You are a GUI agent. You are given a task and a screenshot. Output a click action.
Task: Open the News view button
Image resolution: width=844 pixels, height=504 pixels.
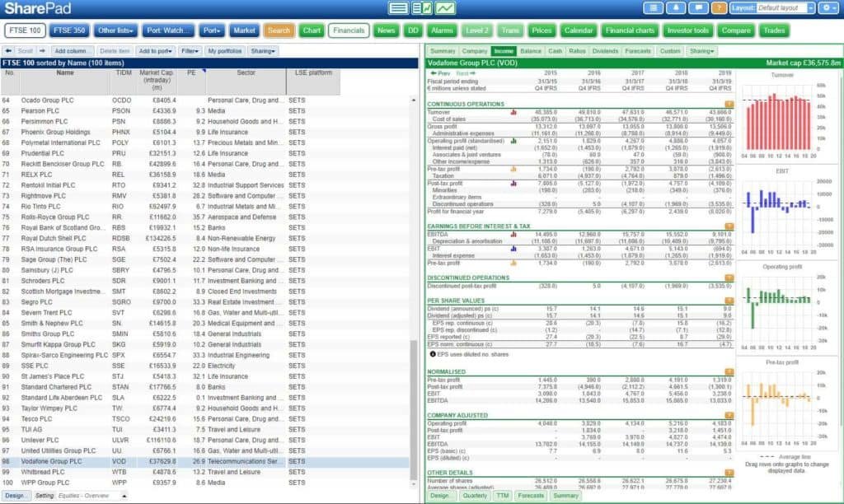tap(386, 30)
